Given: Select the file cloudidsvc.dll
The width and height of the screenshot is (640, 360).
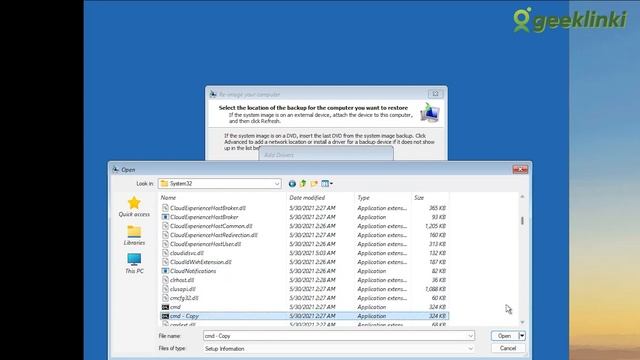Looking at the screenshot, I should point(187,253).
